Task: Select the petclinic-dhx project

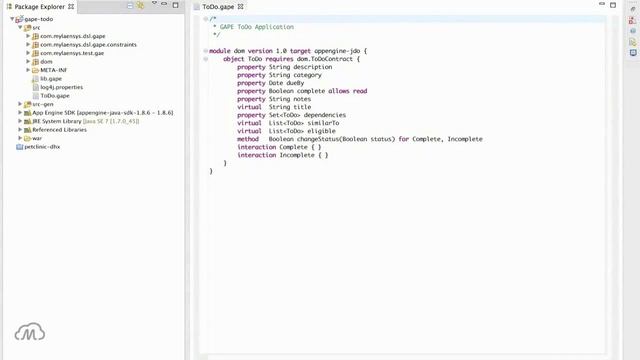Action: pos(42,147)
